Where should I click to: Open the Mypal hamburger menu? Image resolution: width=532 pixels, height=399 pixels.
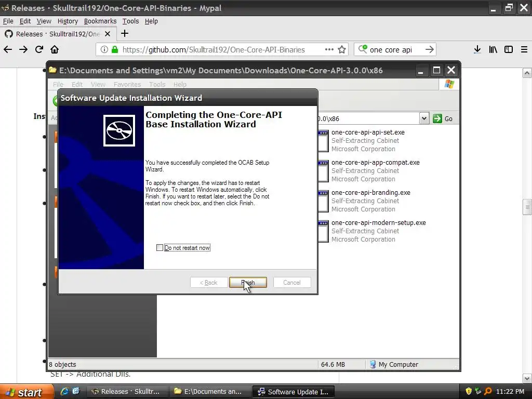click(x=524, y=49)
